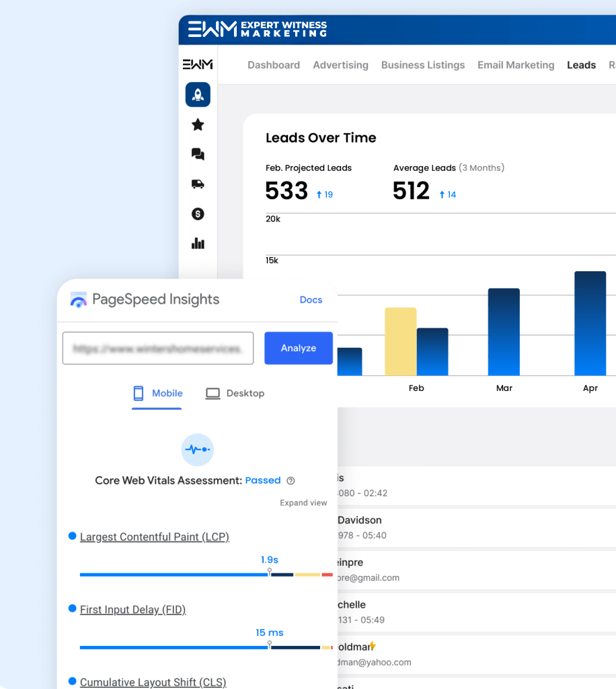The image size is (616, 689).
Task: Click the EWM logo in sidebar
Action: pyautogui.click(x=198, y=65)
